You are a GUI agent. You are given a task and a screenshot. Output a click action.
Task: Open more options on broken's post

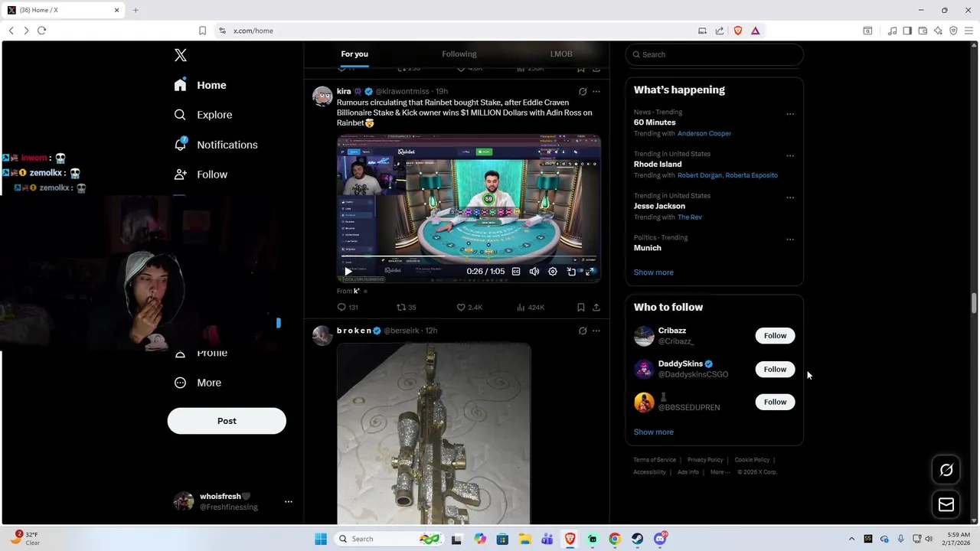click(596, 331)
